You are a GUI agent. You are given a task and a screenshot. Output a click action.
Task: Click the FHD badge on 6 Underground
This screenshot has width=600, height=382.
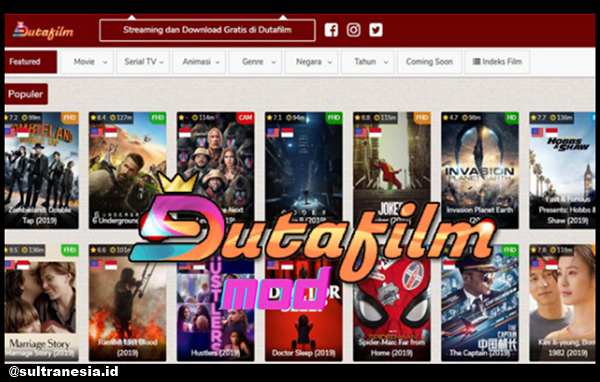(x=157, y=118)
